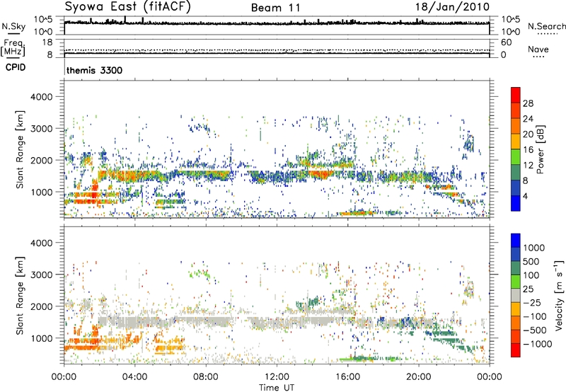The height and width of the screenshot is (392, 566).
Task: Pick the red segment above 28 dB
Action: tap(516, 96)
